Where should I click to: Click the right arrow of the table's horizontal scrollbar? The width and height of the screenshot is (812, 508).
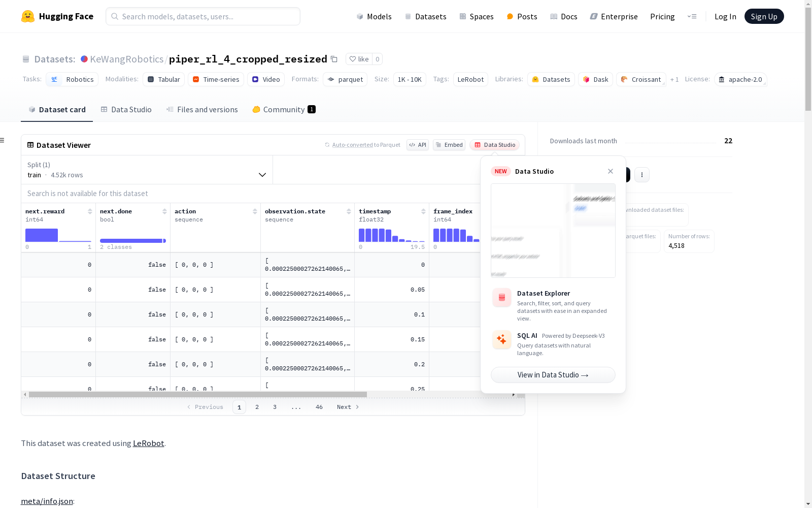pos(514,394)
